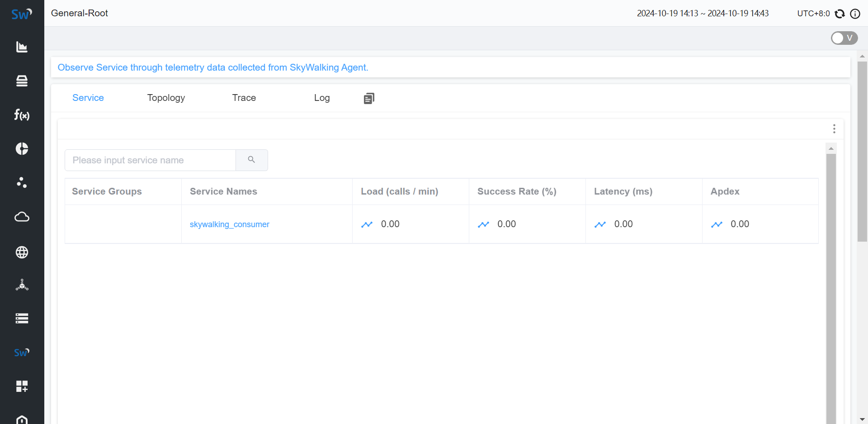Open the dashboard add-widgets sidebar icon
Viewport: 868px width, 424px height.
(x=22, y=386)
